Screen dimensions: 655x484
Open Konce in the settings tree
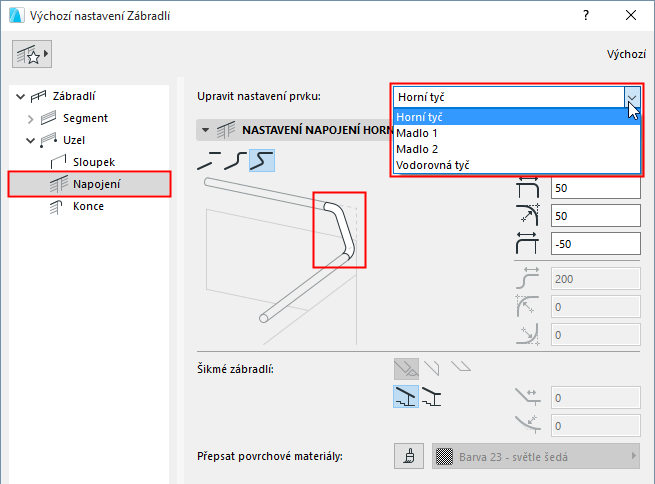pos(88,206)
